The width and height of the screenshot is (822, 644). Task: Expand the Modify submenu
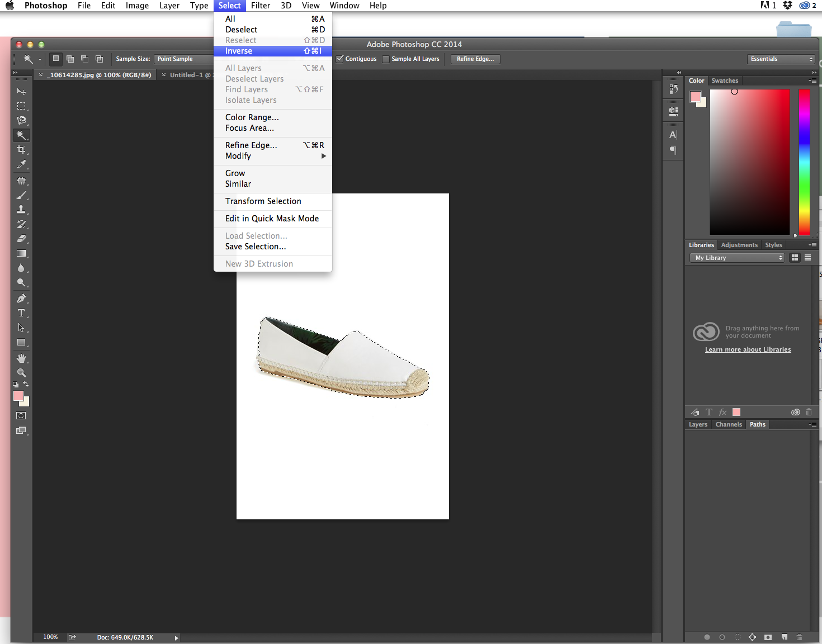(273, 156)
